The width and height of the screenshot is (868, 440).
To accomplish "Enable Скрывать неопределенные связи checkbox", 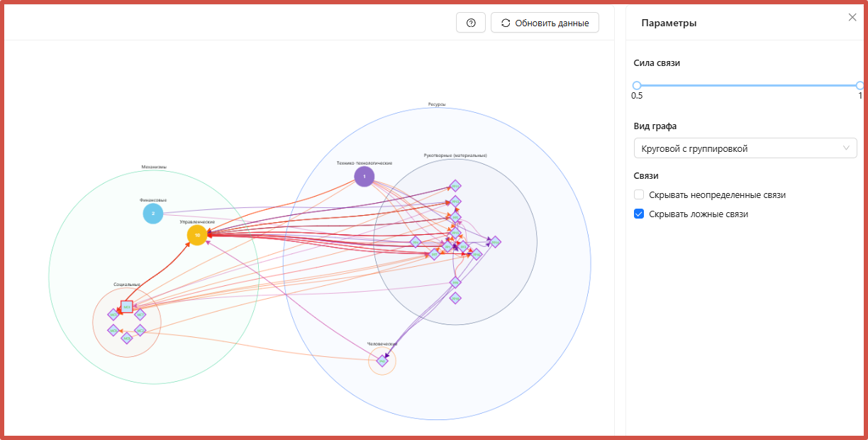I will [x=639, y=194].
